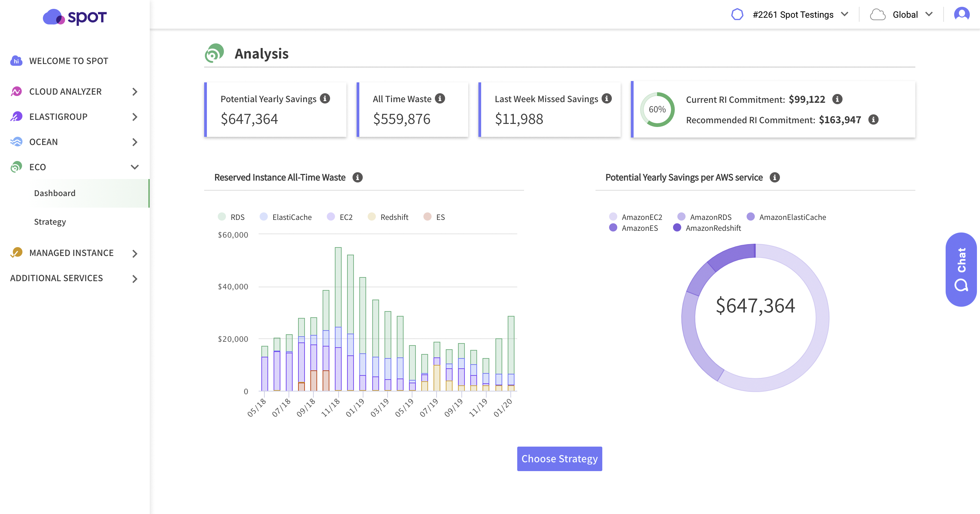
Task: Click info icon beside Reserved Instance All-Time Waste
Action: point(357,177)
